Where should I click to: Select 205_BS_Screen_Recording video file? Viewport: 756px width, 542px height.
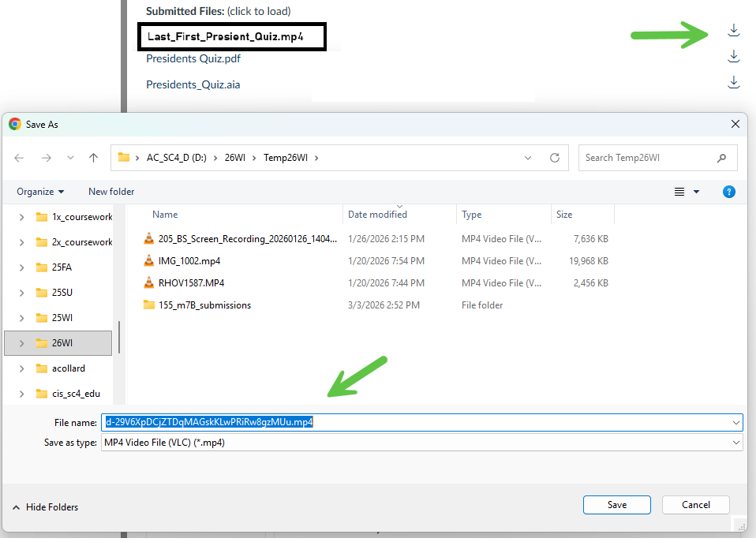click(247, 239)
